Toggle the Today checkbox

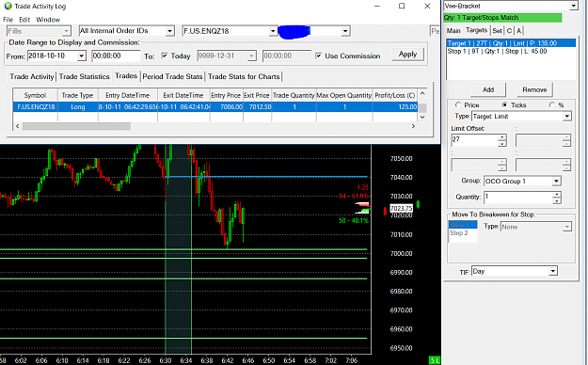point(165,56)
